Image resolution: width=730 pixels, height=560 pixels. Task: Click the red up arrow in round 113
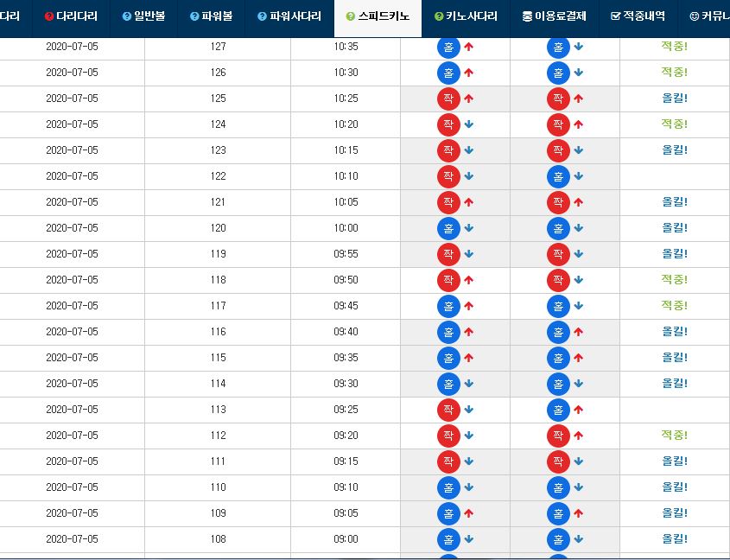(x=578, y=410)
